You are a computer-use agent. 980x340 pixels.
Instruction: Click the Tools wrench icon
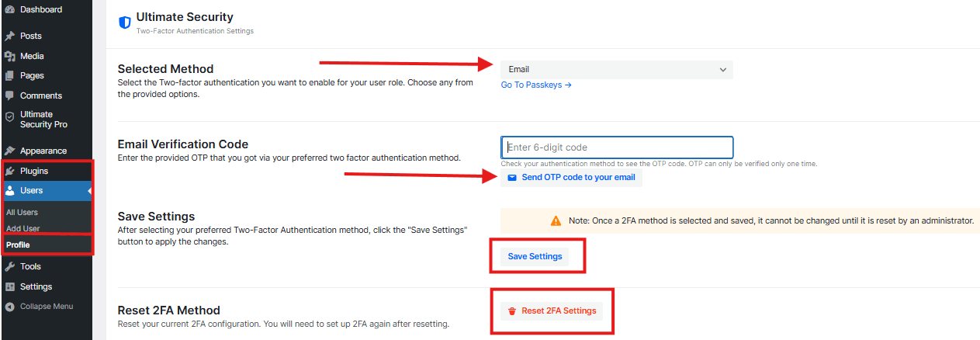tap(9, 266)
